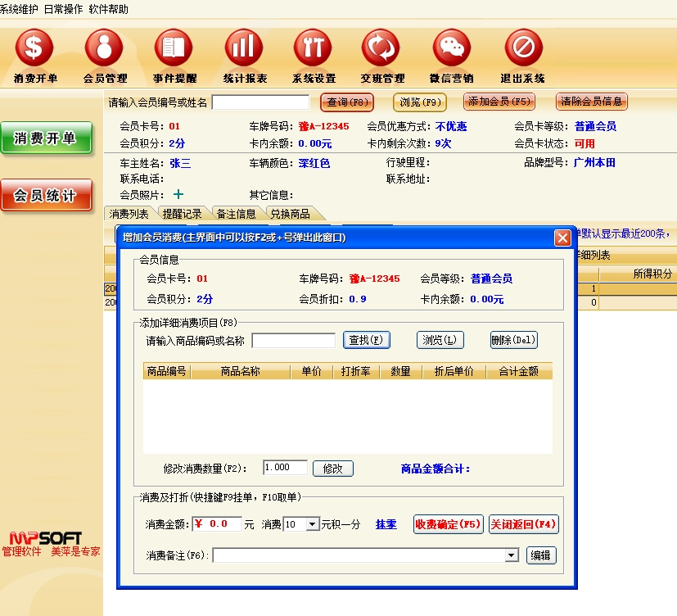Switch to the 提醒记录 tab
Viewport: 677px width, 616px height.
coord(182,214)
